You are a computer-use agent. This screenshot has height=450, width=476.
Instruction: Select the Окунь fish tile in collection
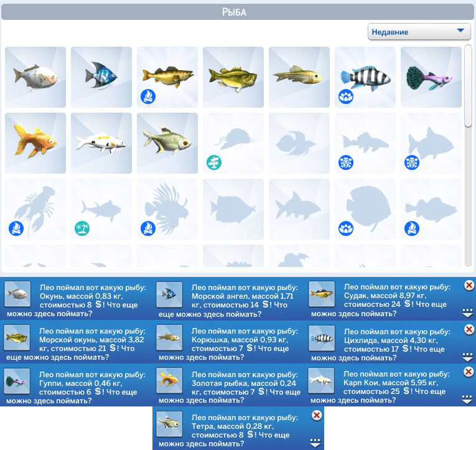[x=35, y=77]
